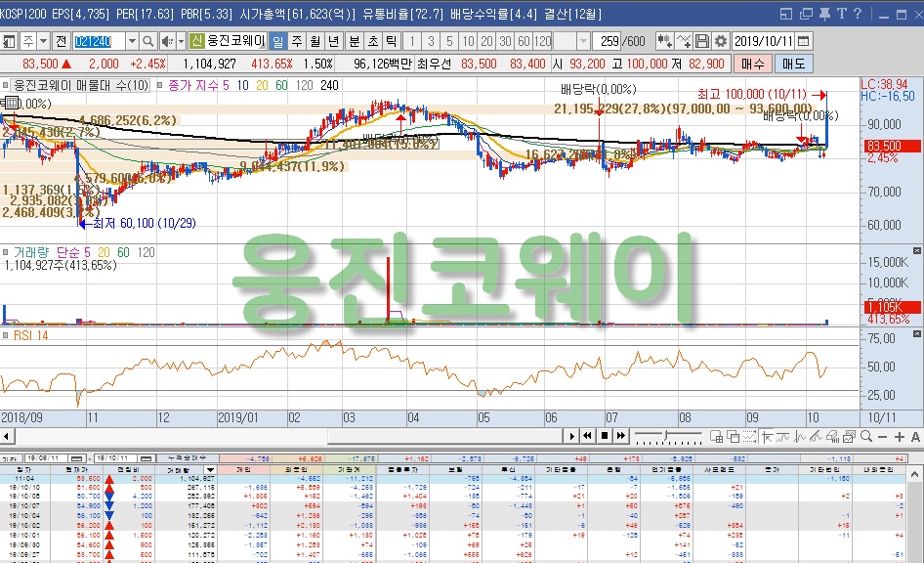
Task: Click the minus zoom-out icon on chart toolbar
Action: tap(882, 437)
